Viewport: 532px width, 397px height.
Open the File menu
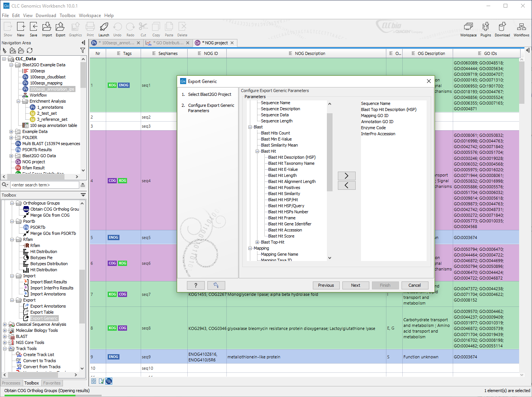click(5, 16)
